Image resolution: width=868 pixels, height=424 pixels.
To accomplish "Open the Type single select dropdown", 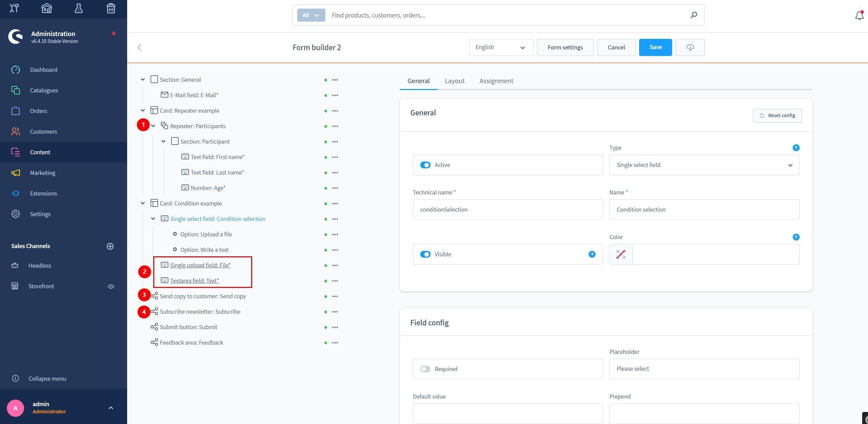I will (704, 165).
